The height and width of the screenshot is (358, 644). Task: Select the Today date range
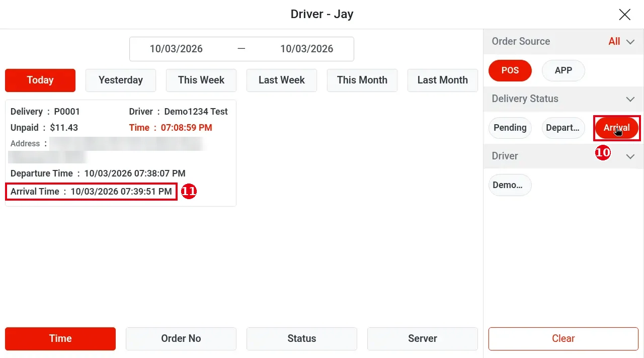[40, 80]
